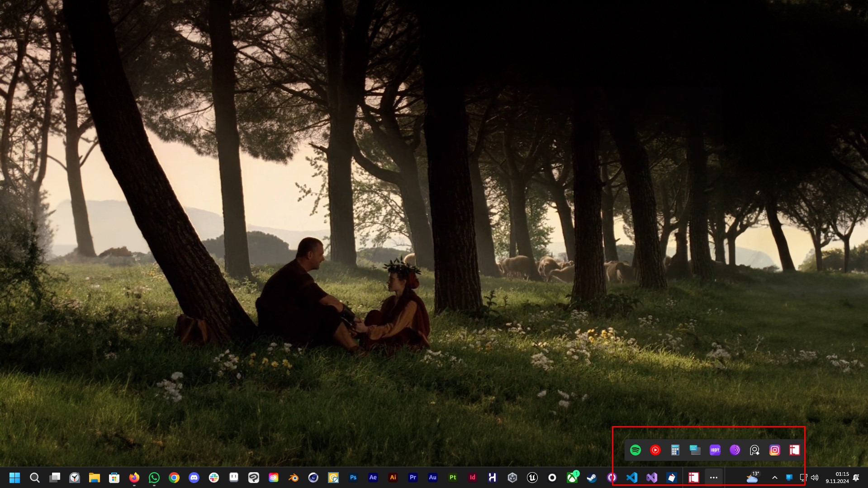Open Unity Hub cube icon

[x=512, y=478]
